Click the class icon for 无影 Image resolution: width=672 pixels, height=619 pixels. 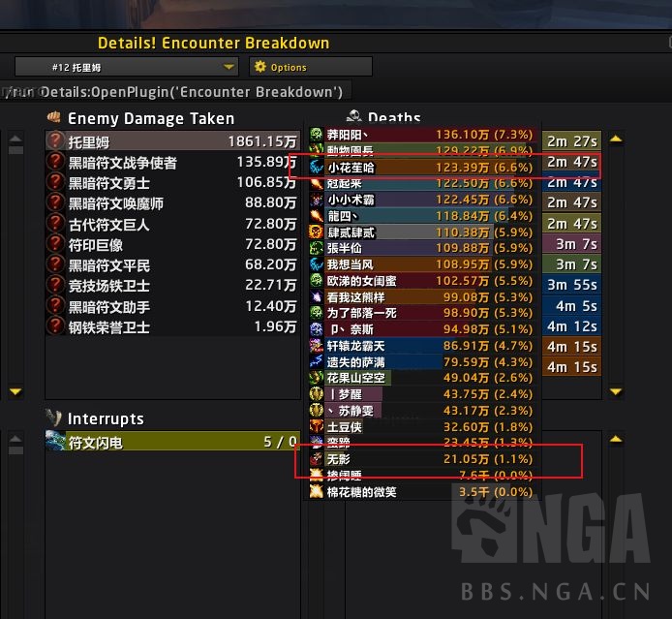coord(317,459)
